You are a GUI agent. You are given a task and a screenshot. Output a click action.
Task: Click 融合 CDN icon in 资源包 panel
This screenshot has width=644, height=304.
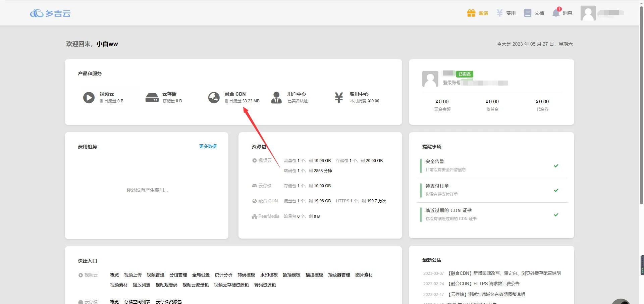[x=255, y=201]
